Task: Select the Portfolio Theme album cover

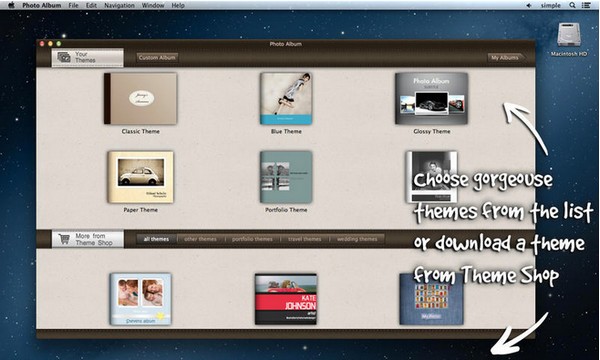Action: [x=286, y=177]
